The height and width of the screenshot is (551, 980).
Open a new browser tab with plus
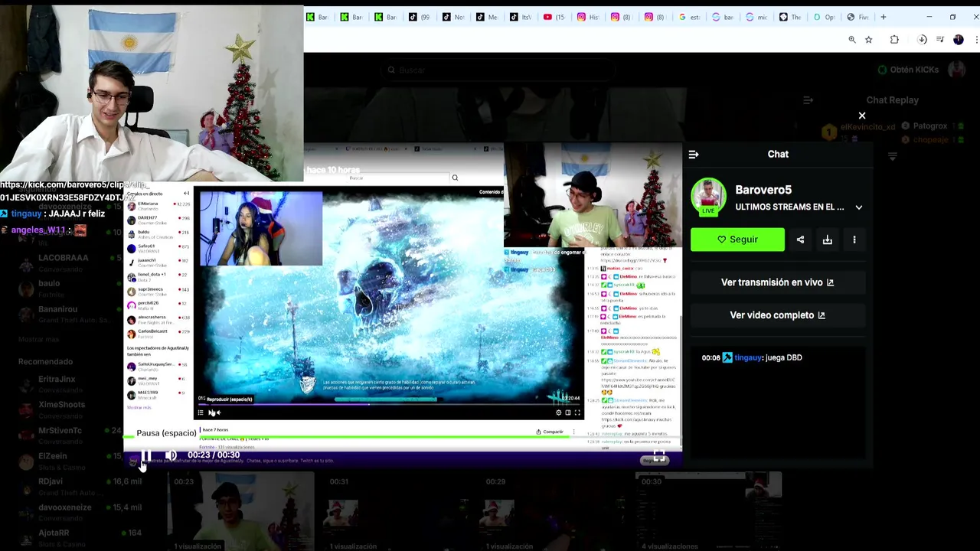point(884,17)
